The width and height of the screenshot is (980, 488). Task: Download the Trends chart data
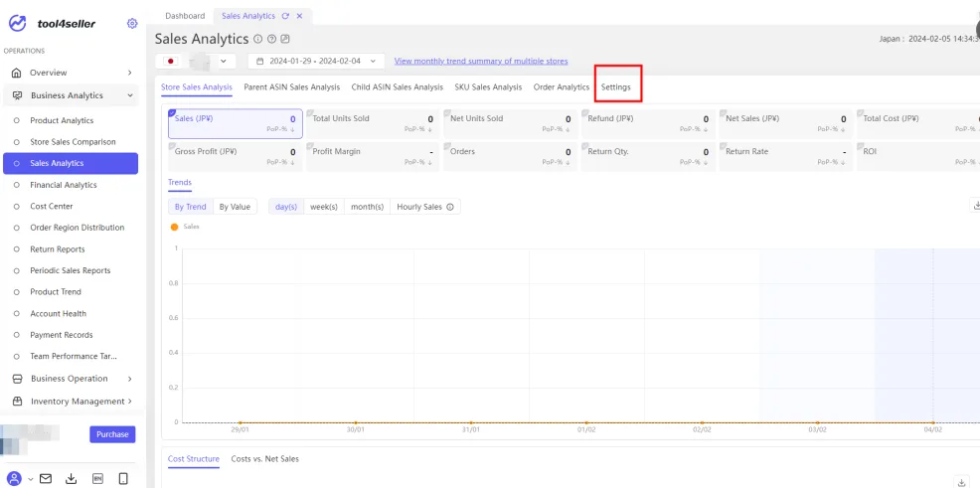pyautogui.click(x=976, y=205)
